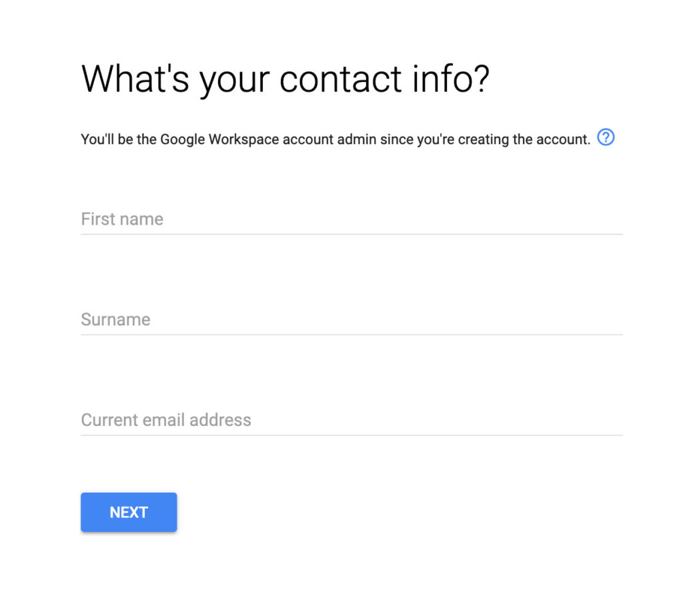Select the Surname text field
Screen dimensions: 683x616
click(352, 319)
